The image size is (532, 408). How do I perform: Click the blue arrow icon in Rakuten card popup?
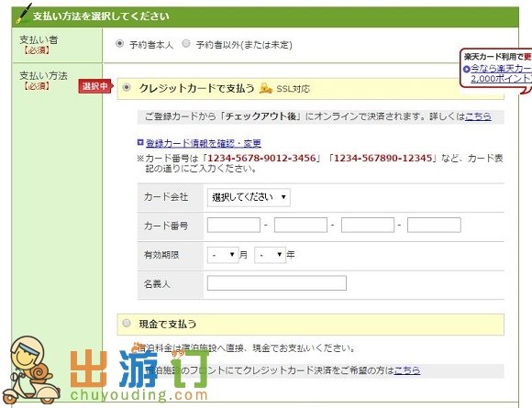point(467,69)
